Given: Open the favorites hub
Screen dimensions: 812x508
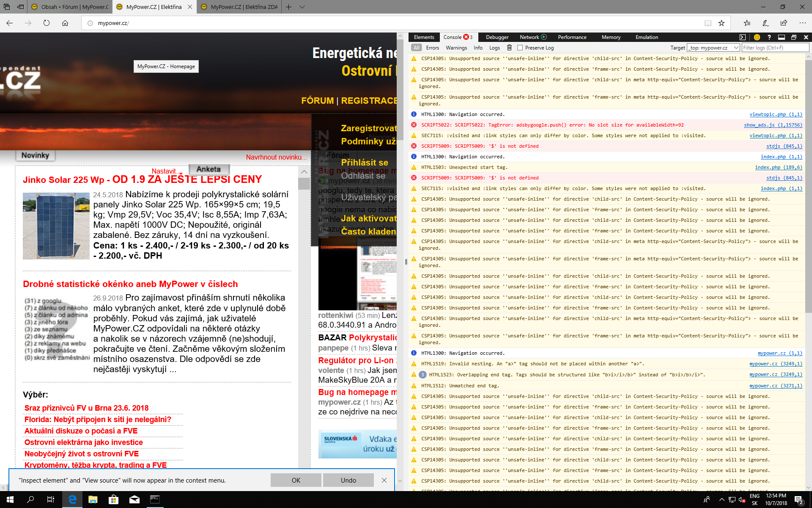Looking at the screenshot, I should tap(747, 23).
